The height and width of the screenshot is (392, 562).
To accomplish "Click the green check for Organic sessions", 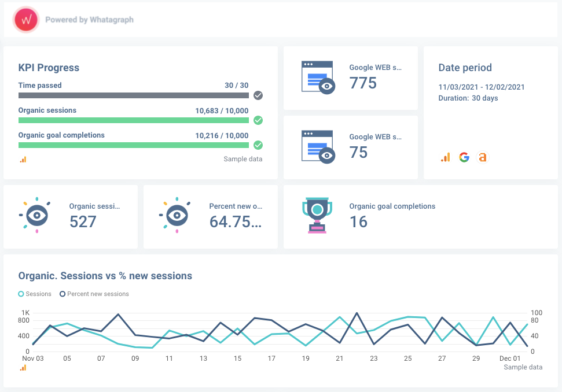I will tap(258, 120).
